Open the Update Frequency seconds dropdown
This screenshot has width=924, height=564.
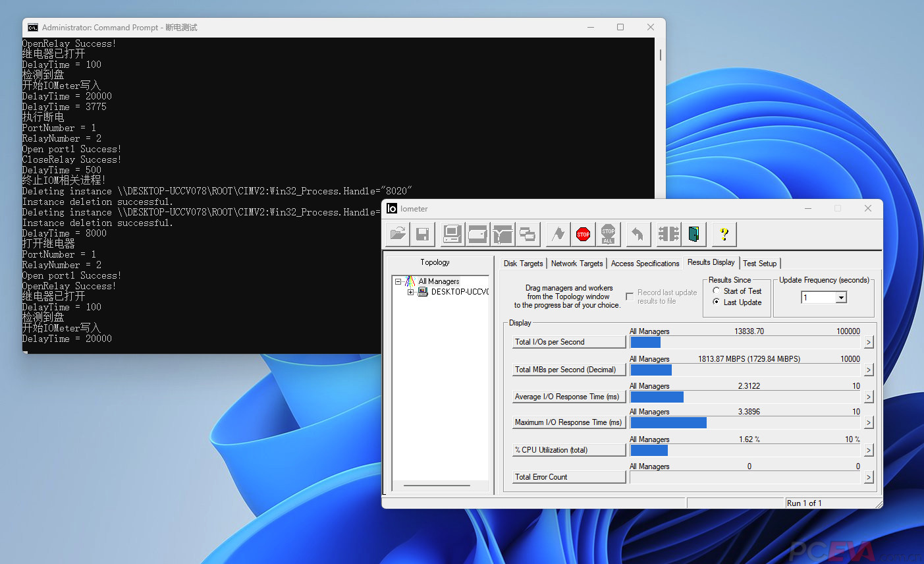coord(841,298)
